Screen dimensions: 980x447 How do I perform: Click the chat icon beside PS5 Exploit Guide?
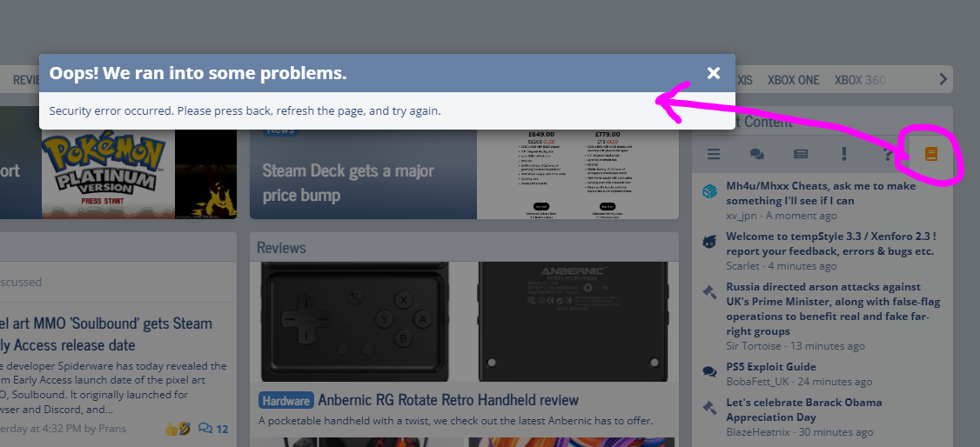pyautogui.click(x=708, y=371)
